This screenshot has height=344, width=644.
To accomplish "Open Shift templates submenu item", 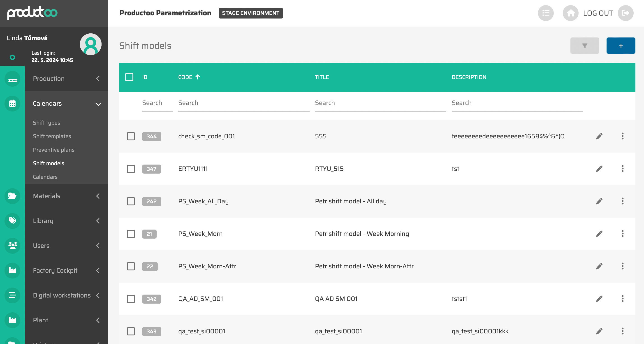I will tap(52, 136).
